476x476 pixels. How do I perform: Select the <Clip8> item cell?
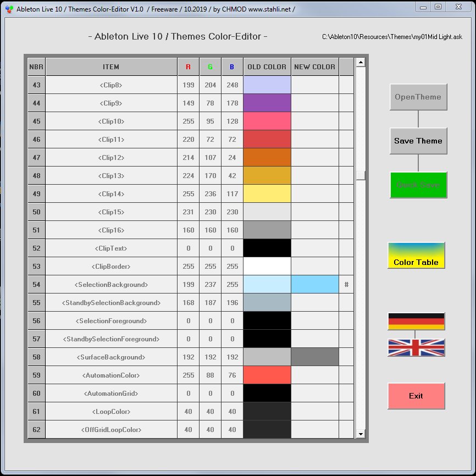(111, 85)
